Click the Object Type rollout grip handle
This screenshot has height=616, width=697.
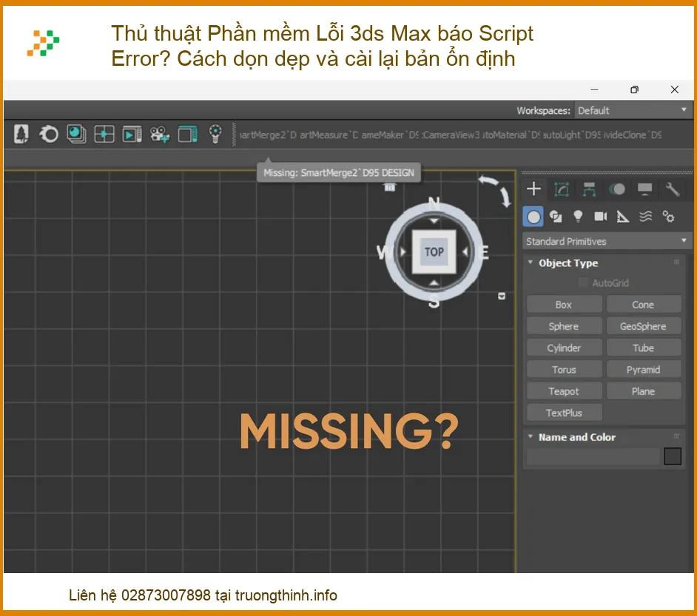(676, 262)
